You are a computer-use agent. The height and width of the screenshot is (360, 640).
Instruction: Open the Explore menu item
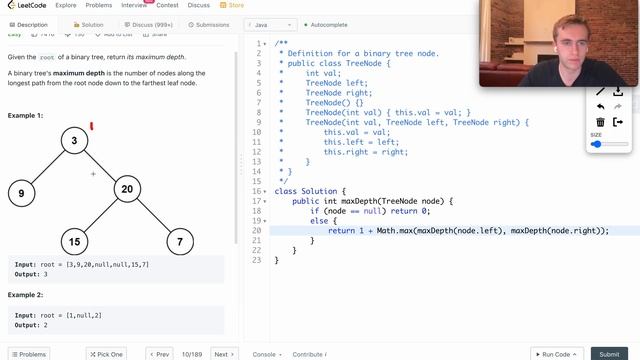tap(66, 5)
